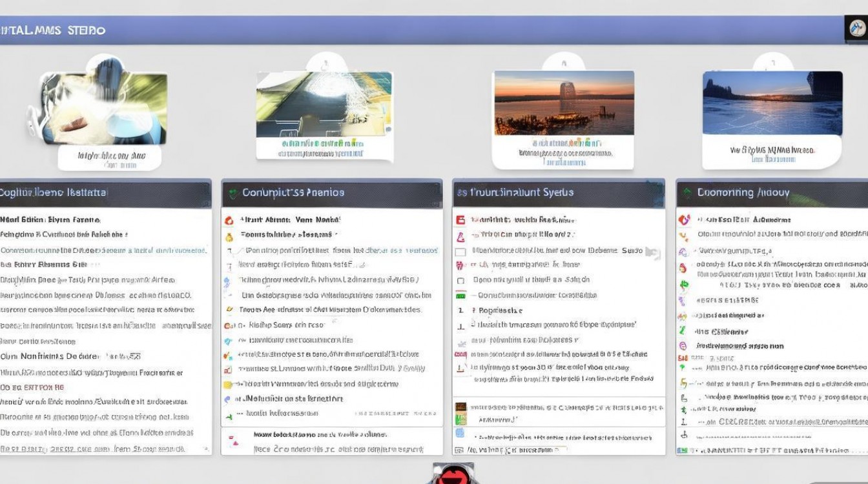Click the green icon in second panel header
The image size is (868, 484).
[232, 193]
